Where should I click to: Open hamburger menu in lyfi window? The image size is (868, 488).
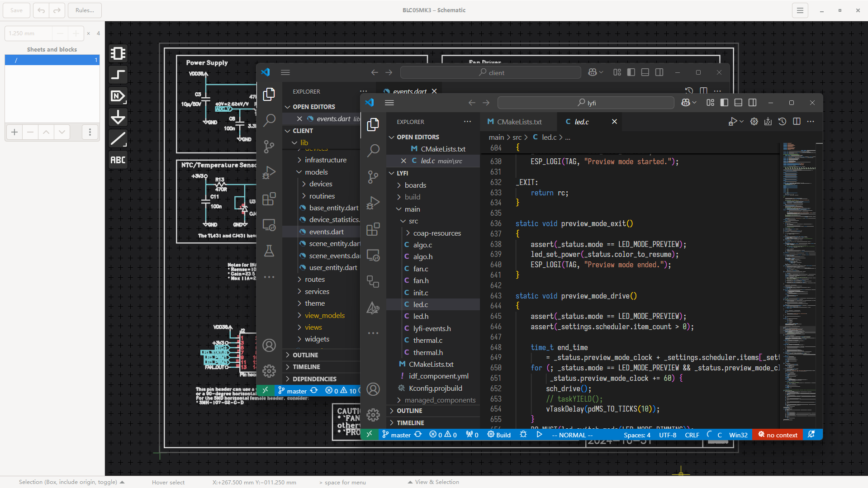pyautogui.click(x=389, y=103)
